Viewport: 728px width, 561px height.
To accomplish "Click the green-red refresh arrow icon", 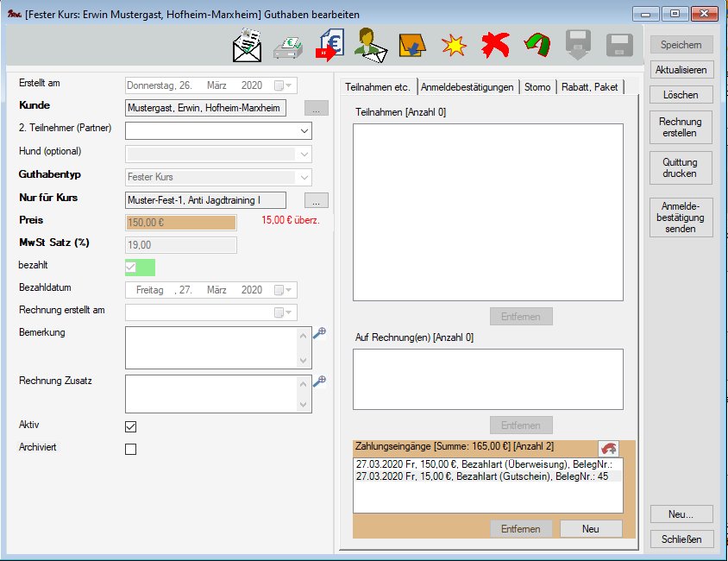I will tap(537, 45).
